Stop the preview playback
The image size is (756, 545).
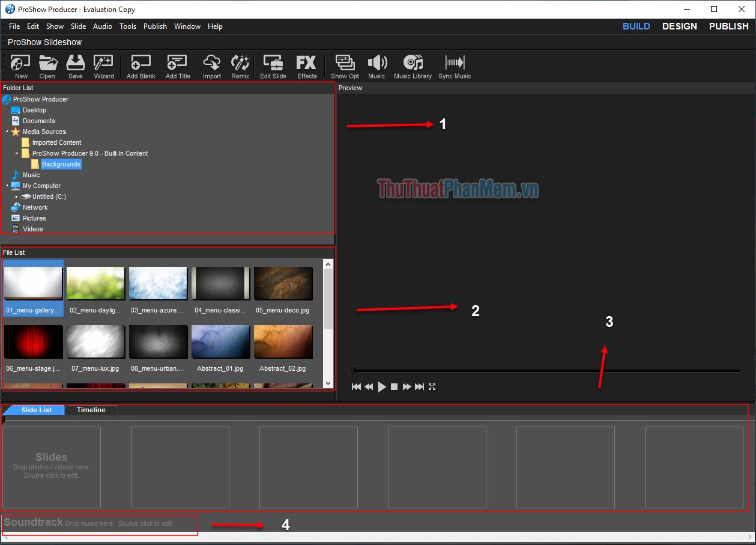click(x=394, y=386)
